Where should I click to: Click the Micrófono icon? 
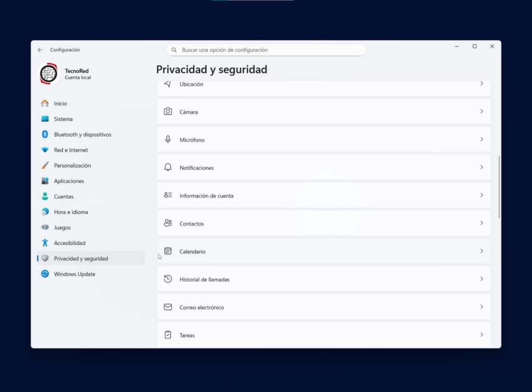(168, 139)
